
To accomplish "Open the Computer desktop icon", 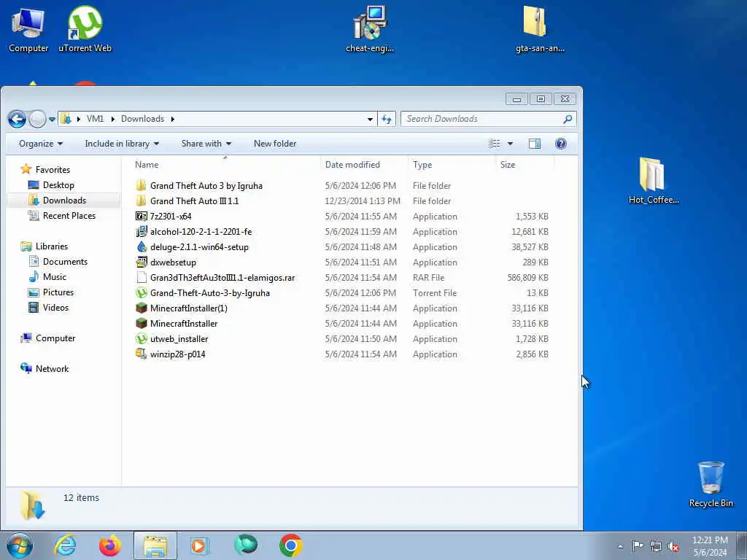I will click(x=28, y=29).
